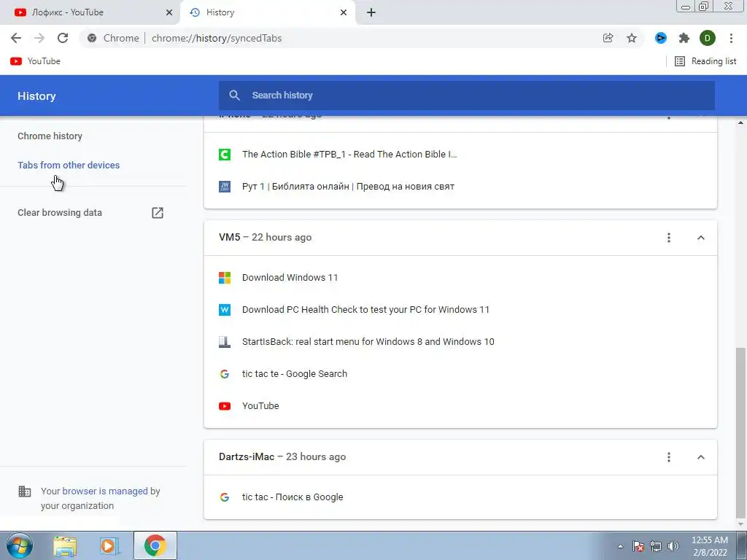Viewport: 747px width, 560px height.
Task: Select the History tab
Action: tap(267, 12)
